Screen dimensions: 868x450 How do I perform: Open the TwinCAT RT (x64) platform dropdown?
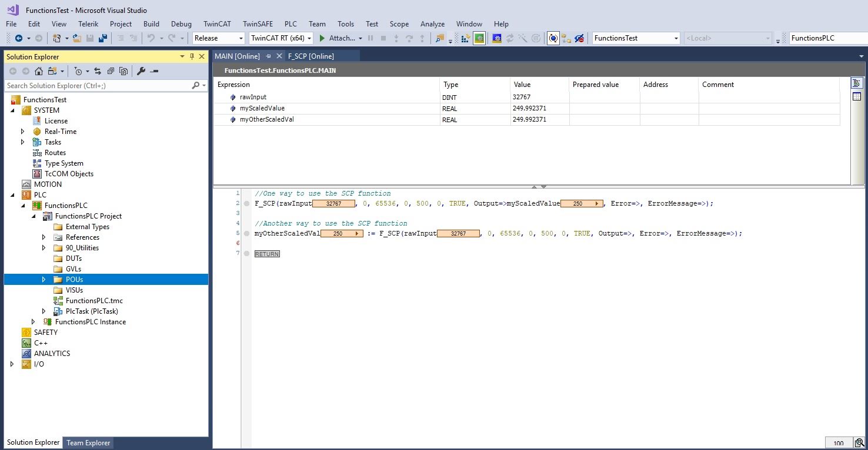(x=309, y=38)
